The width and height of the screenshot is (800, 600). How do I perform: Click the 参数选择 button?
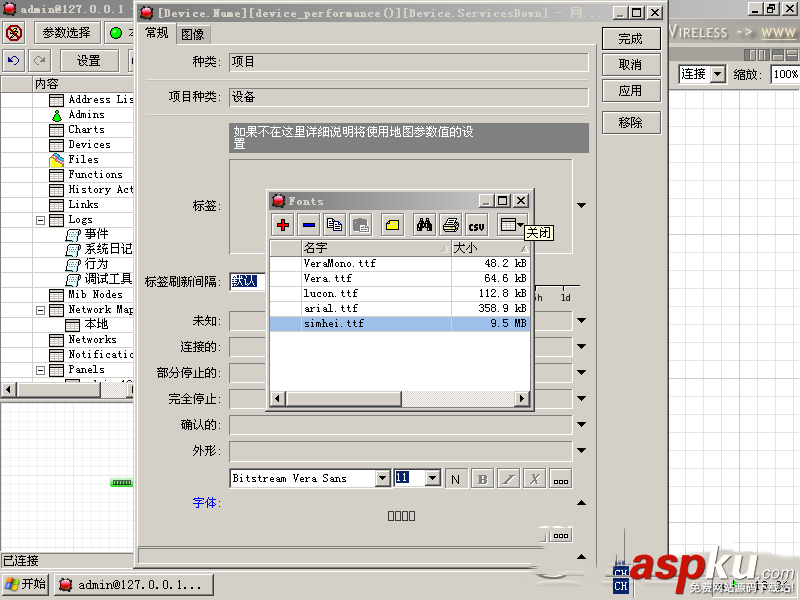click(66, 33)
